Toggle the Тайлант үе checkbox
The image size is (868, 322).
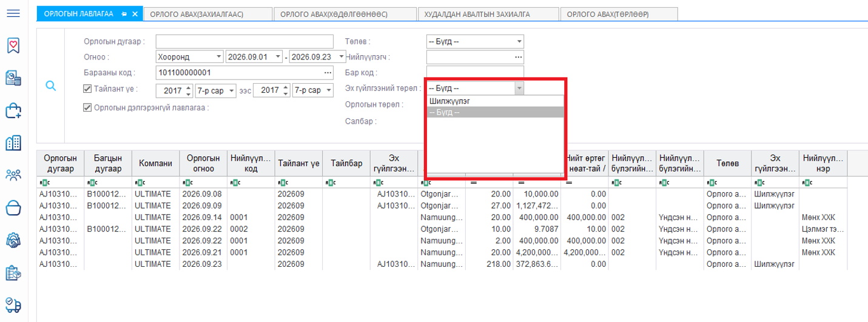[87, 89]
